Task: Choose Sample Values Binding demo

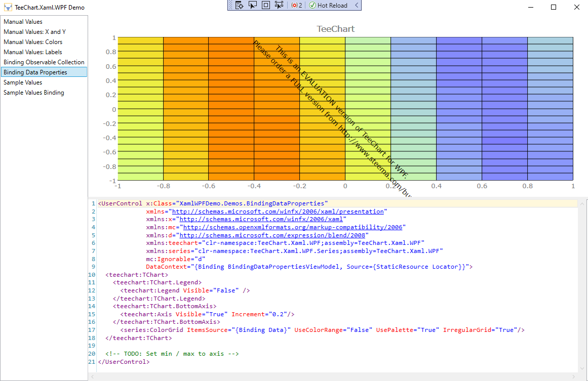Action: tap(44, 93)
